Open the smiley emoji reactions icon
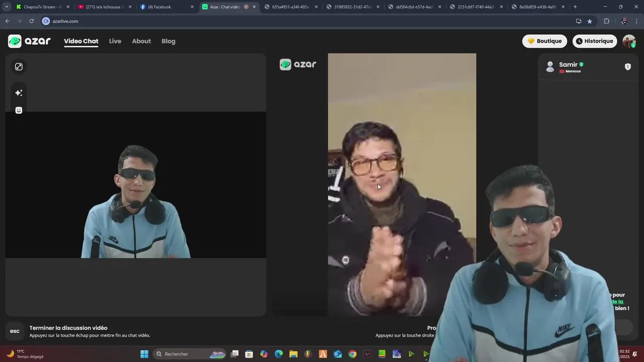Viewport: 644px width, 362px height. pyautogui.click(x=19, y=110)
